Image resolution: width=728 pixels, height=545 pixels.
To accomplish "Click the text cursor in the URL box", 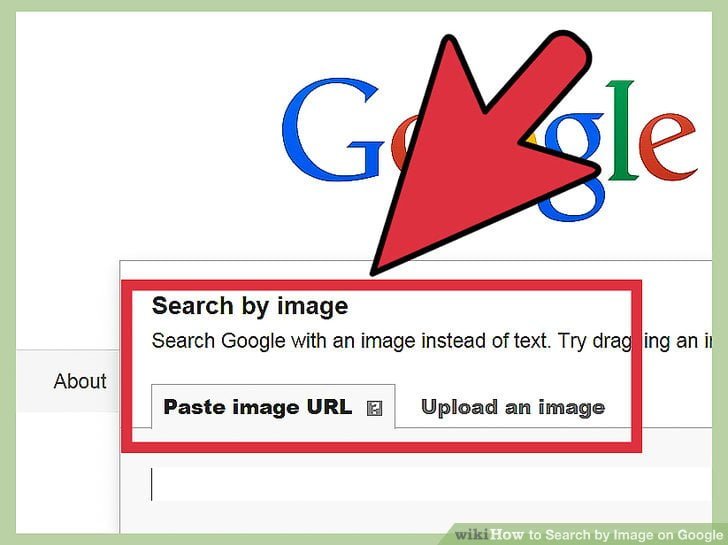I will point(151,484).
